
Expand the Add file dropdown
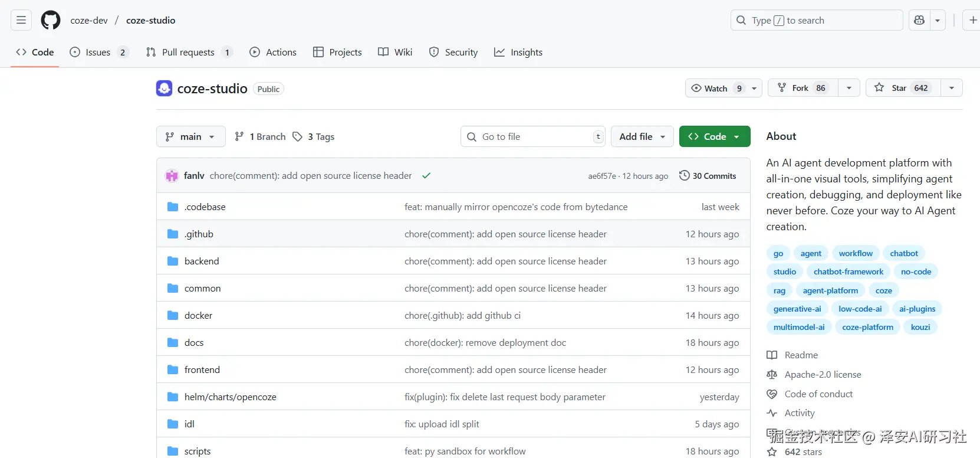[x=642, y=136]
